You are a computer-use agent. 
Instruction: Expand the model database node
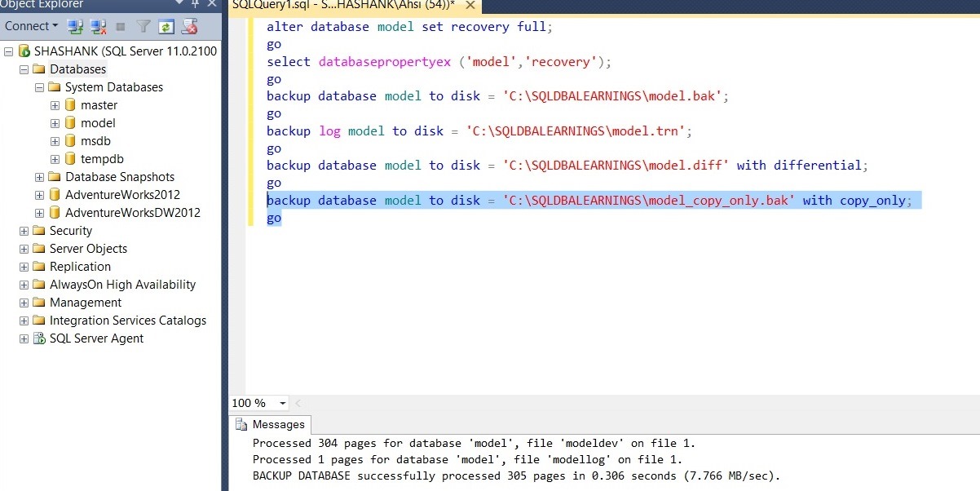pos(55,123)
